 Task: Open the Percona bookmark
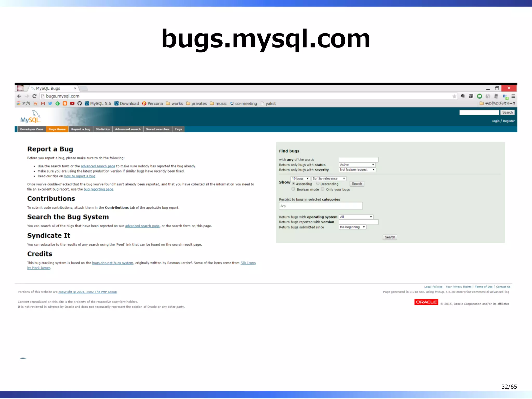coord(152,103)
